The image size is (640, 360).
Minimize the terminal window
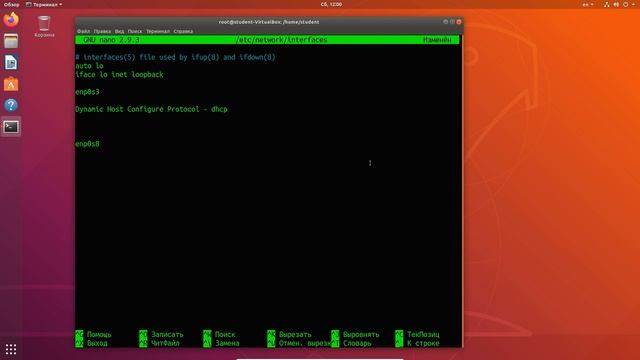click(445, 22)
